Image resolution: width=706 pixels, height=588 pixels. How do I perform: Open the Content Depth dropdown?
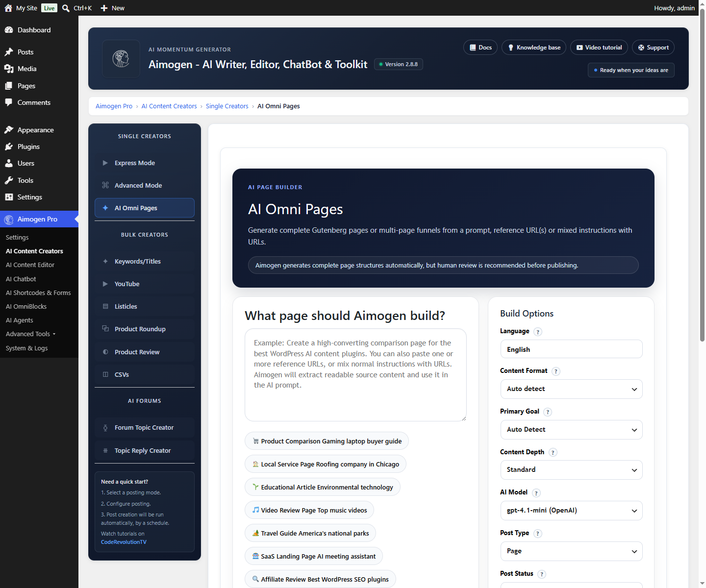point(571,470)
